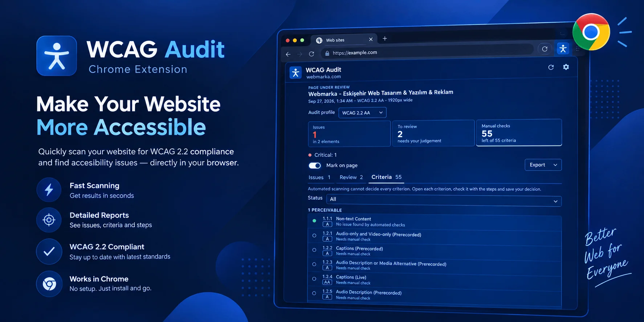Click the AA level badge under 1.2.4
Image resolution: width=644 pixels, height=322 pixels.
point(327,282)
